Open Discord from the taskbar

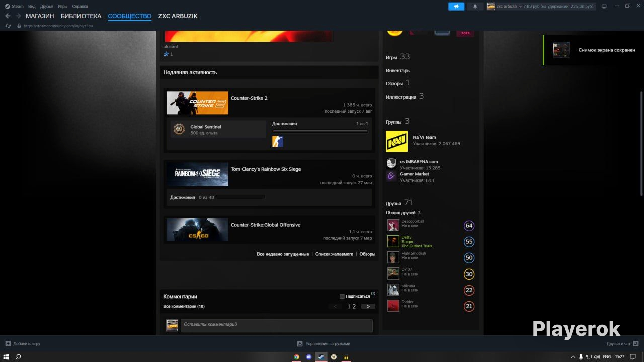(309, 357)
